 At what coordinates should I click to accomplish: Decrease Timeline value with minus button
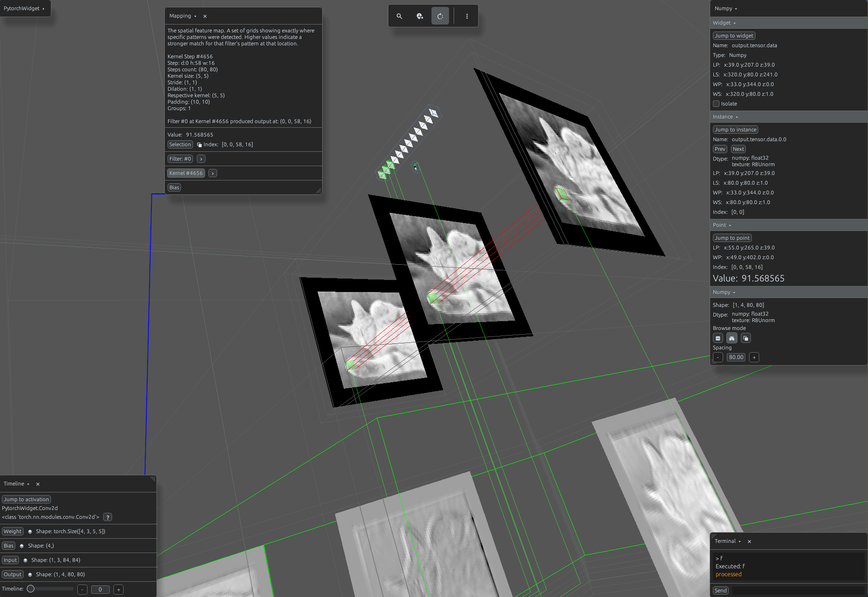click(82, 590)
